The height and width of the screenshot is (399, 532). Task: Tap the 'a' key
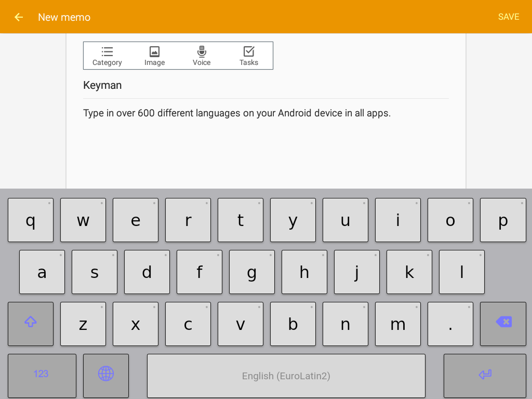42,272
